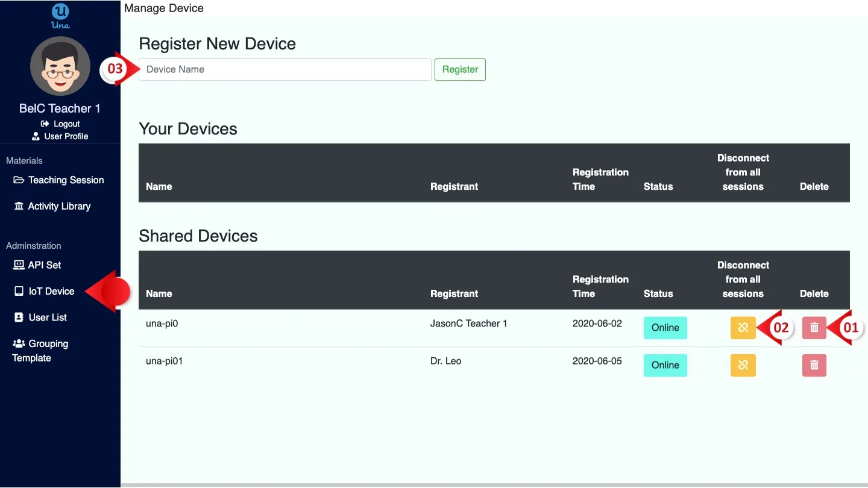Screen dimensions: 868x488
Task: Click Status header in Shared Devices table
Action: coord(658,293)
